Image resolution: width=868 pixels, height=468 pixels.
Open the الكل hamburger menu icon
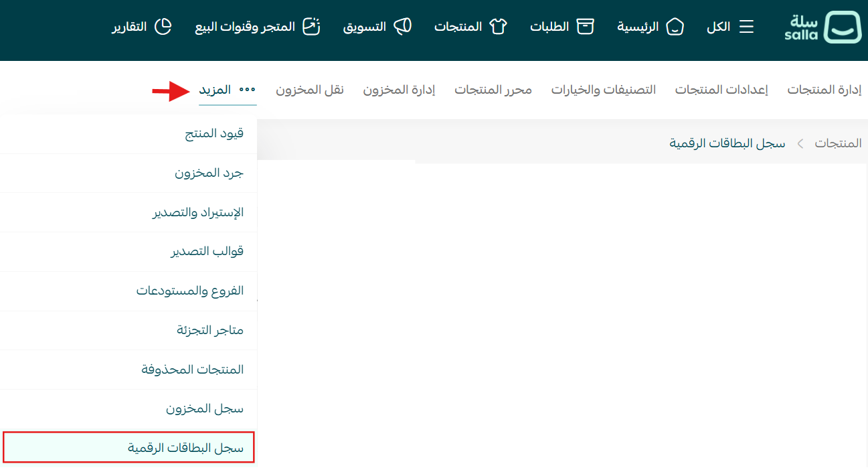click(748, 26)
